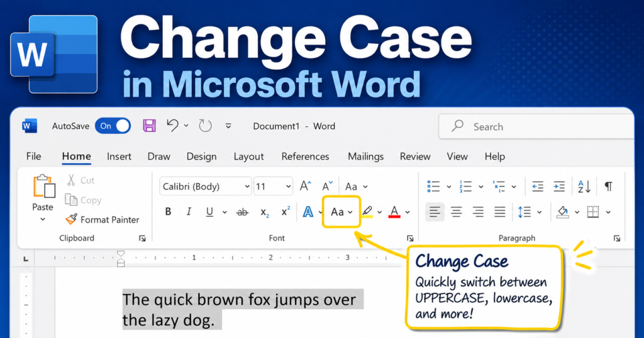Toggle the AutoSave switch off

tap(113, 126)
